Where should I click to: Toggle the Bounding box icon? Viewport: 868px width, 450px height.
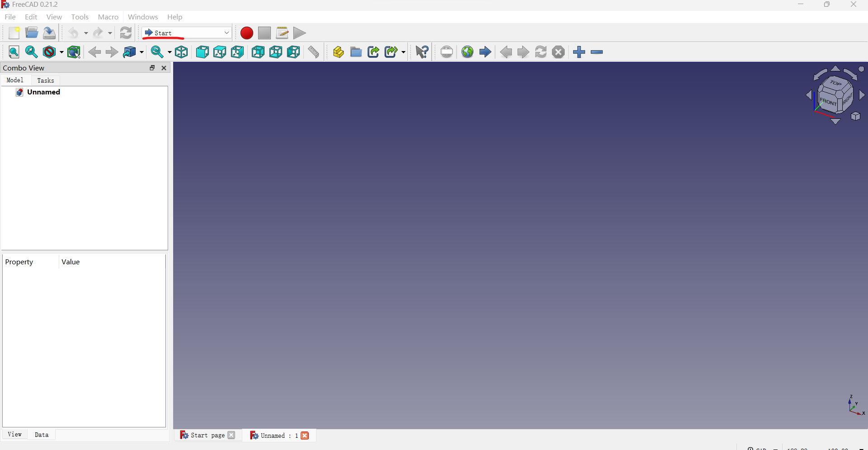[x=74, y=52]
